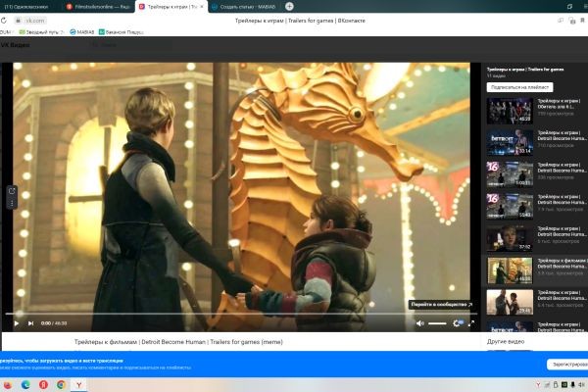Enter fullscreen mode in the video player

471,323
